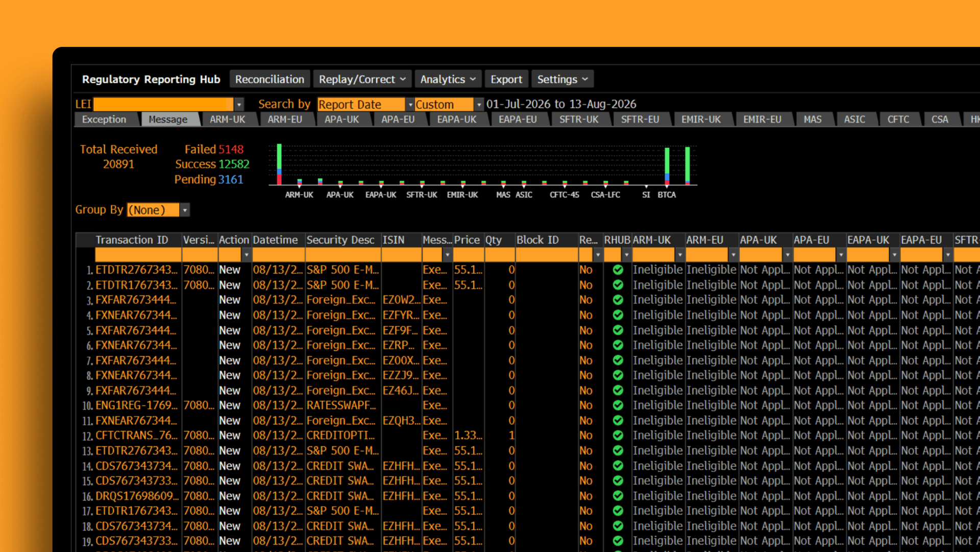Click the ISIN column filter field
The width and height of the screenshot is (980, 552).
[x=401, y=254]
